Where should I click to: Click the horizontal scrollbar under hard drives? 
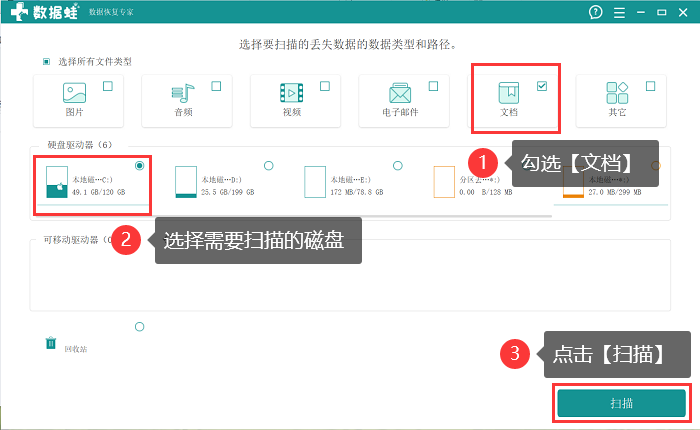292,216
